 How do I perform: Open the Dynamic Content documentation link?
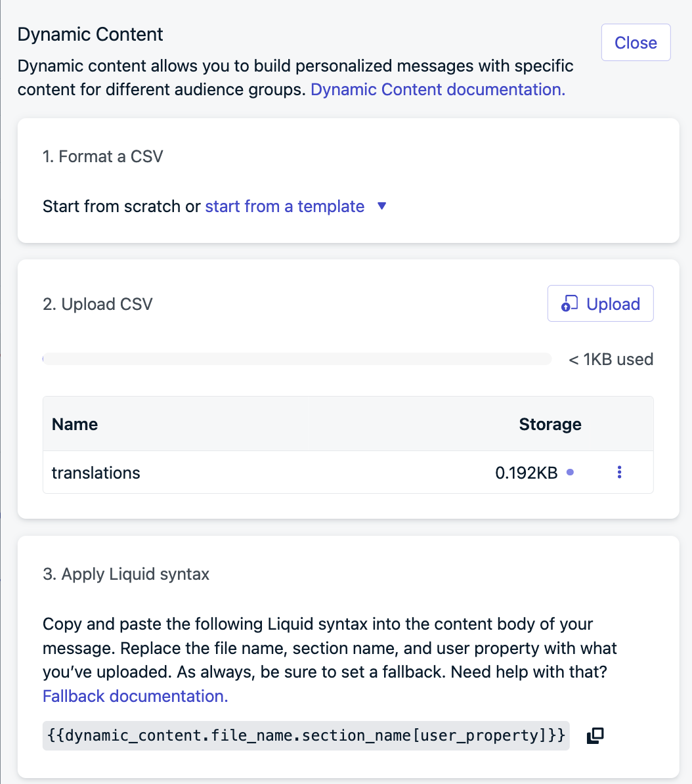pyautogui.click(x=437, y=89)
